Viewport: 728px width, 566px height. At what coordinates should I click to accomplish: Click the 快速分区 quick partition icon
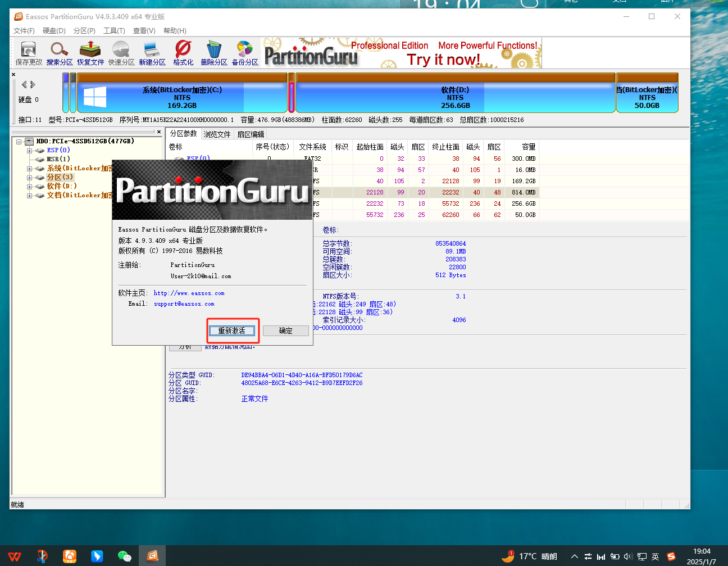(121, 53)
